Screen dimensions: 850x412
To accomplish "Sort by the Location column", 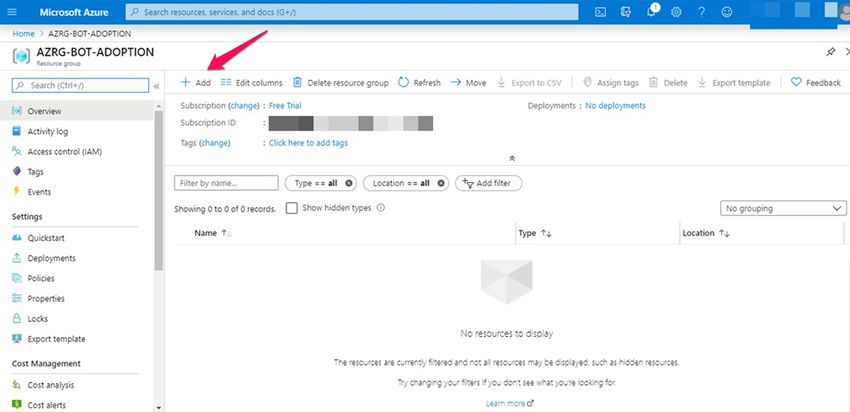I will 706,233.
